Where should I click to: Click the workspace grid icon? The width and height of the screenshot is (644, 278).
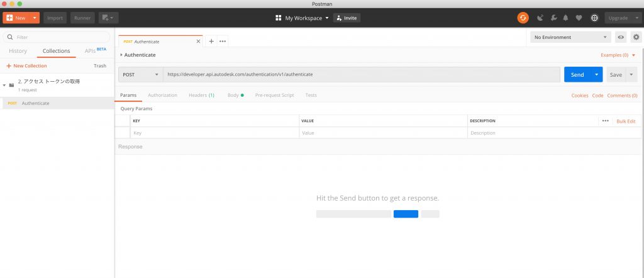(278, 18)
